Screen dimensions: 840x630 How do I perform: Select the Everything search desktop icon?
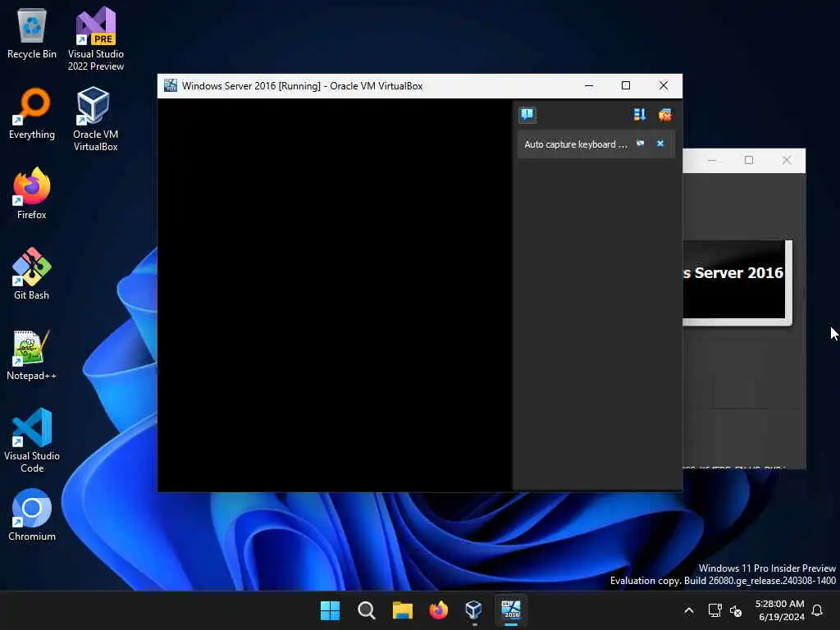tap(32, 113)
